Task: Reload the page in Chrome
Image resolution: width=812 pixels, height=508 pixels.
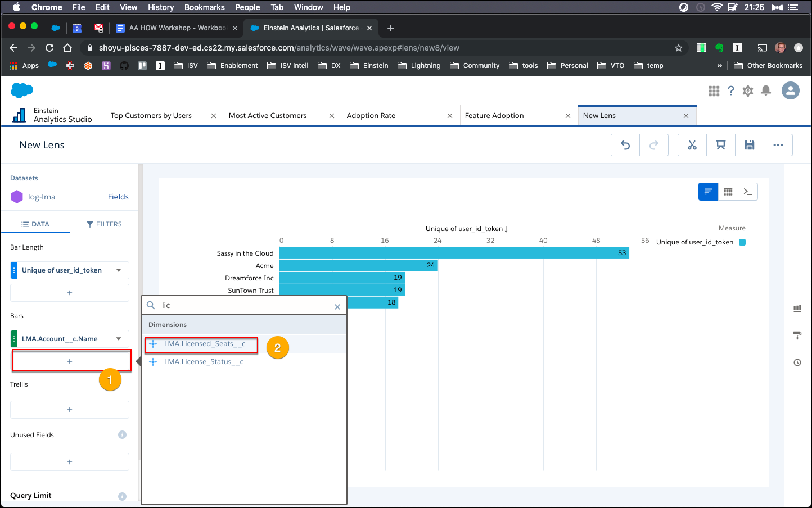Action: tap(49, 48)
